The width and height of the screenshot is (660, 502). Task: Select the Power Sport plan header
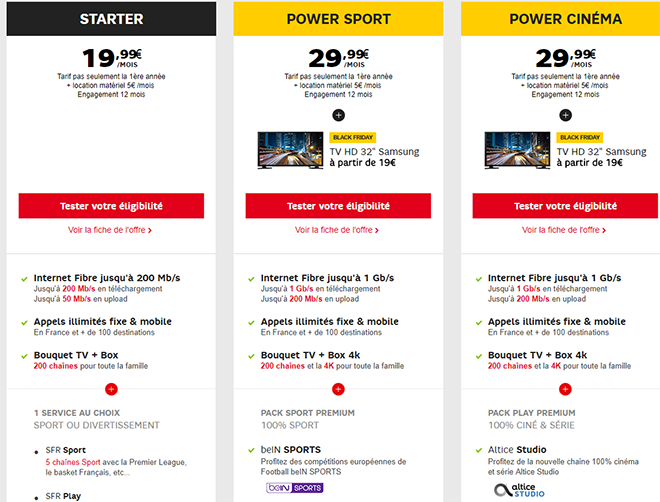pyautogui.click(x=338, y=19)
